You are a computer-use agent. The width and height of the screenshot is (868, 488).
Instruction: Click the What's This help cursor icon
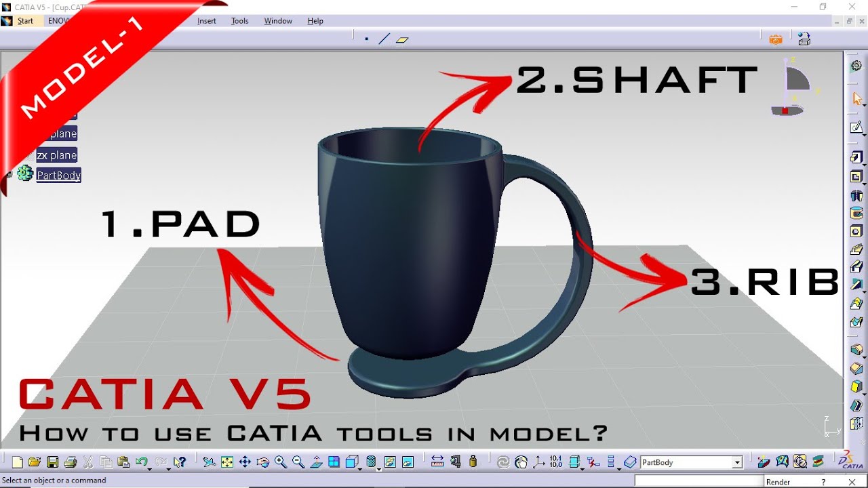[x=180, y=462]
